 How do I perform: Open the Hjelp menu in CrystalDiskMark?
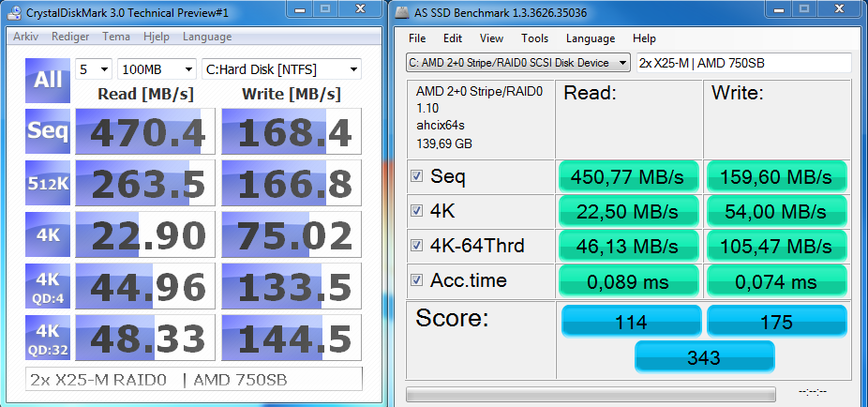click(157, 37)
